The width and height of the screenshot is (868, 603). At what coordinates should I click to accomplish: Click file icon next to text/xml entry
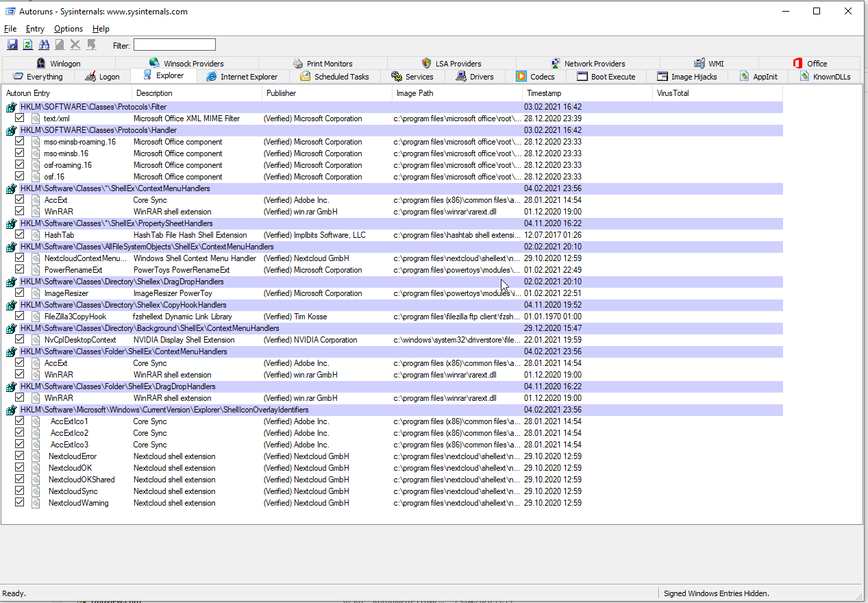point(36,119)
